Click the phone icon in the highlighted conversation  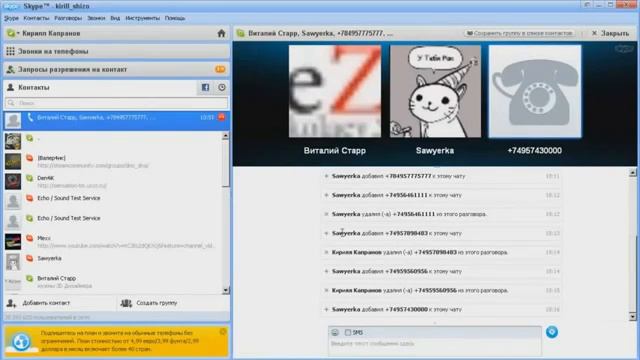pos(30,118)
